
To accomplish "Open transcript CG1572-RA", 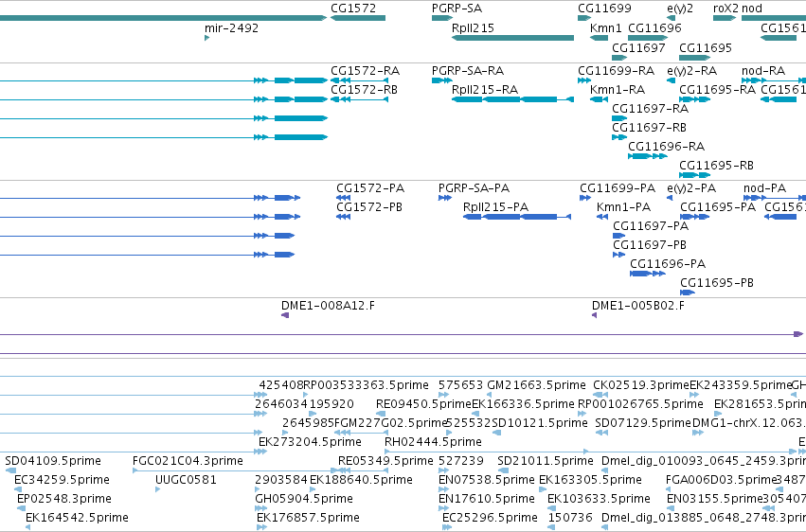I will pos(359,80).
